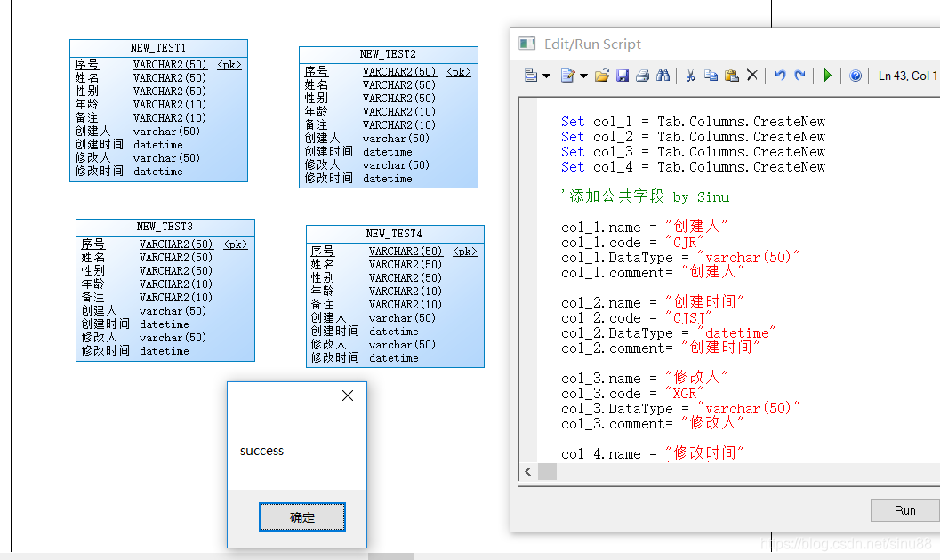Save the script with the floppy icon
940x560 pixels.
click(x=623, y=76)
